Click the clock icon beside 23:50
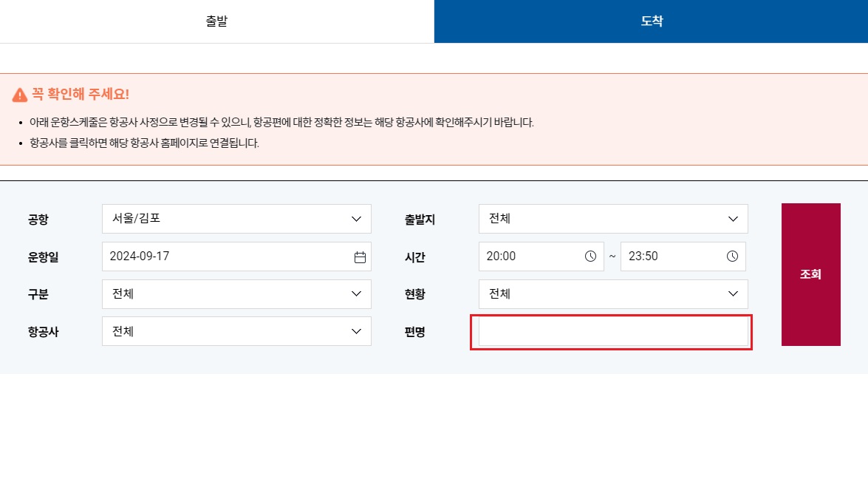Screen dimensions: 868x479 (x=732, y=256)
